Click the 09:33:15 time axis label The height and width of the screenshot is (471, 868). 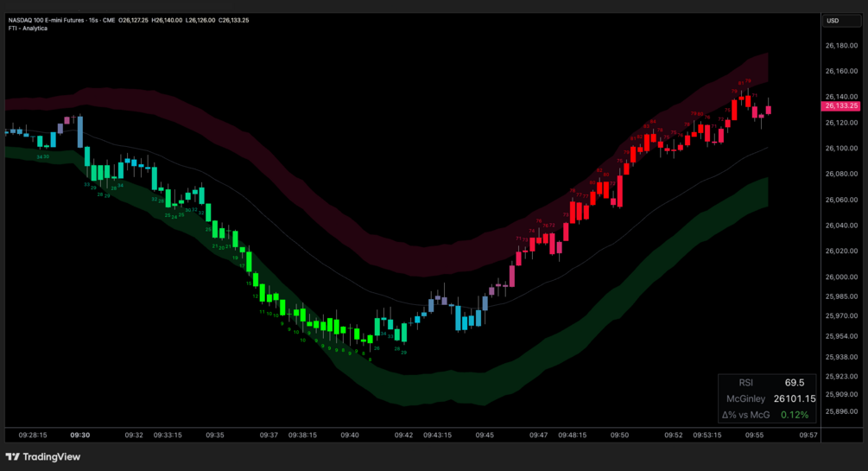click(x=168, y=435)
